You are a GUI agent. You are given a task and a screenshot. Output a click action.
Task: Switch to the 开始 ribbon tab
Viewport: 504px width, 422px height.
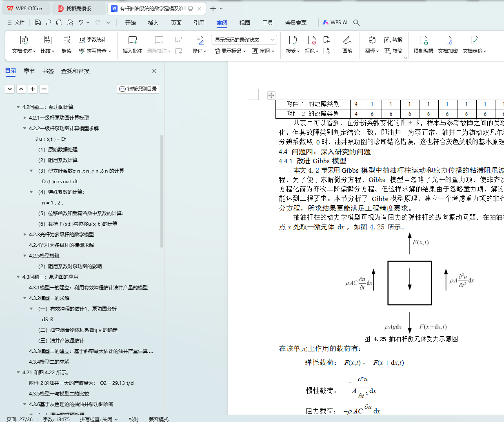pos(131,23)
